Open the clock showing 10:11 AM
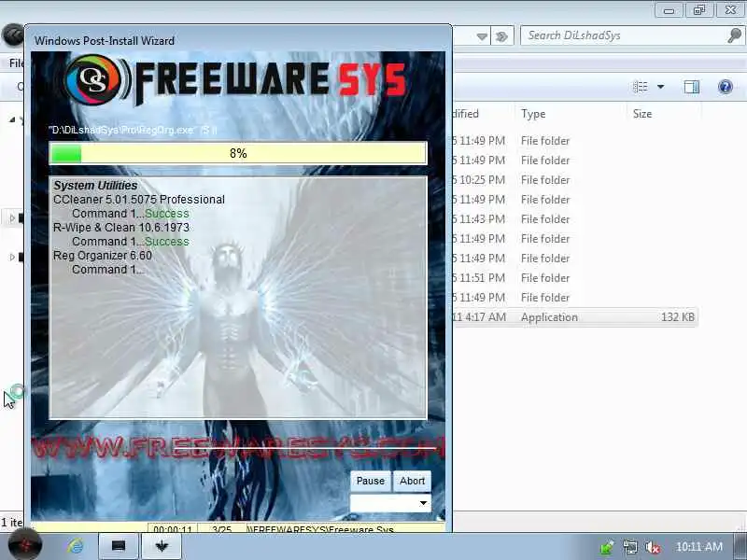This screenshot has height=560, width=747. 698,547
